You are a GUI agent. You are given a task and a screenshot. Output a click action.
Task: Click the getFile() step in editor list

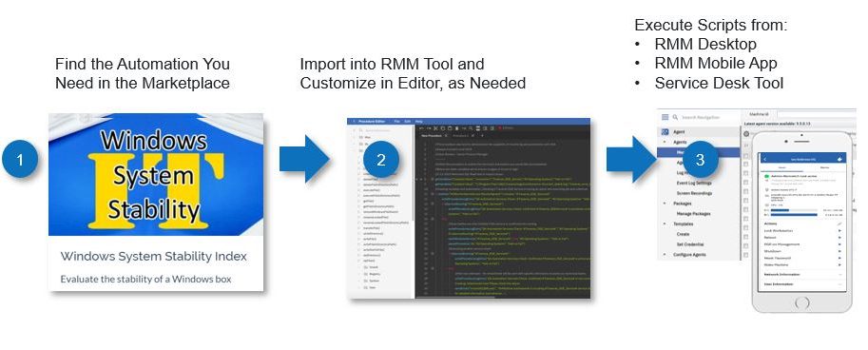pyautogui.click(x=369, y=201)
